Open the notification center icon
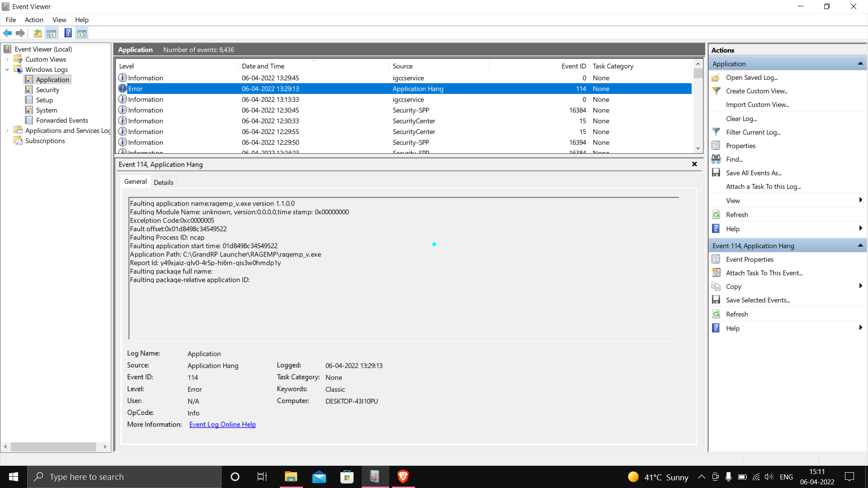 [x=849, y=477]
